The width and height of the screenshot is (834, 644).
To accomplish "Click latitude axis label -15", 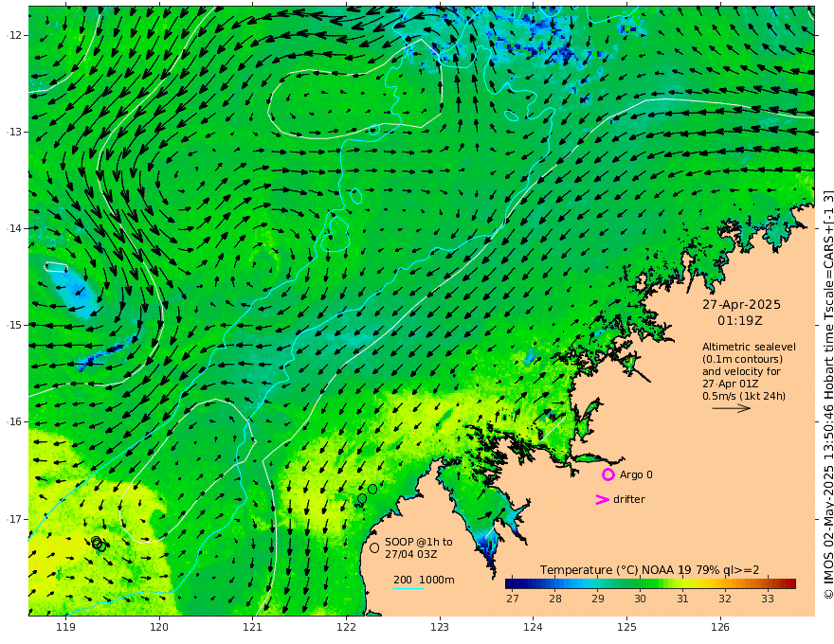I will coord(13,325).
